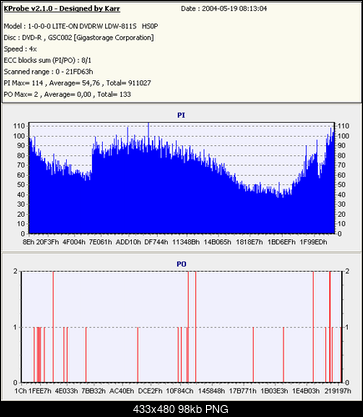Select PI axis label 8Eh
This screenshot has width=363, height=417.
[x=28, y=242]
